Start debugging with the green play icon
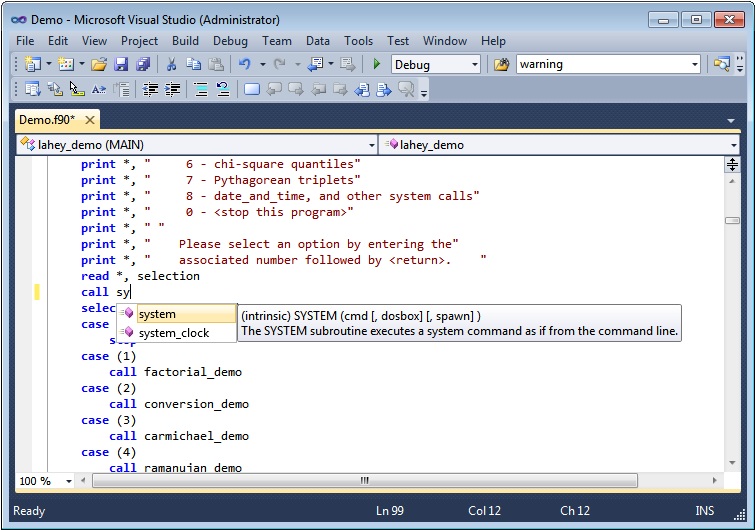 click(x=377, y=64)
